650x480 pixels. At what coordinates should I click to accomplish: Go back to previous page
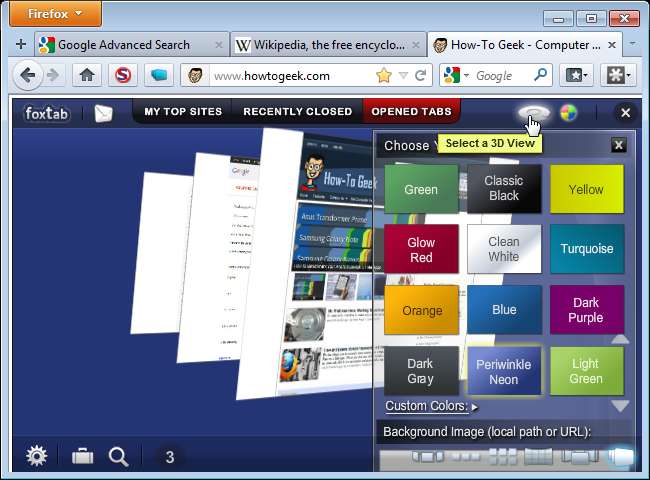pyautogui.click(x=27, y=75)
